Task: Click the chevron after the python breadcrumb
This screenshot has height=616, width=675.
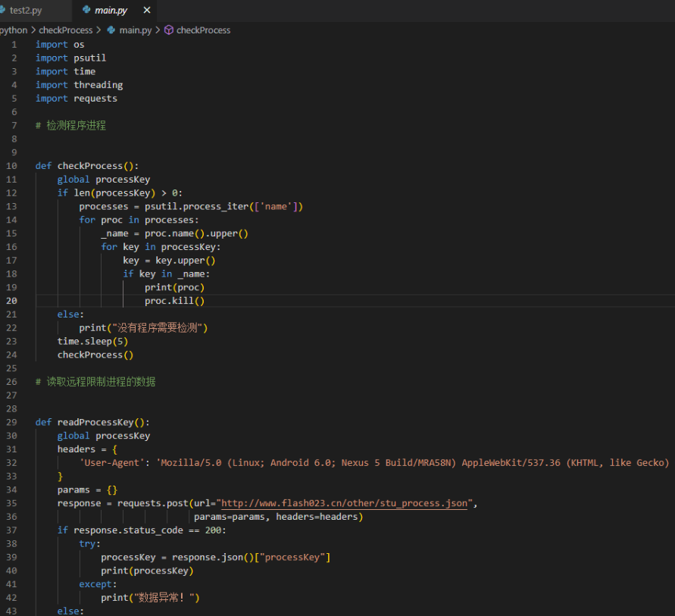Action: [x=33, y=30]
